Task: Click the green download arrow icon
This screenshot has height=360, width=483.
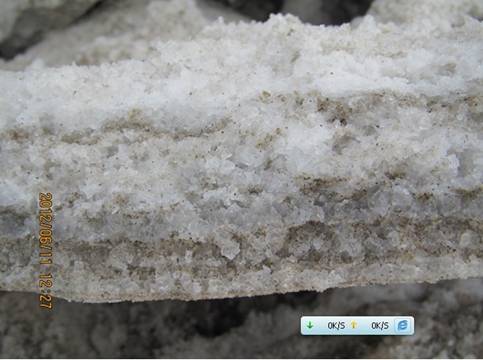Action: [x=310, y=325]
